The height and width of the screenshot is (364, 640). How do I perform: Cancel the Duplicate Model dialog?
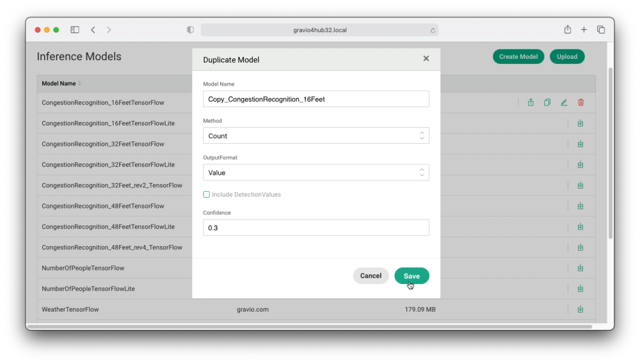(x=371, y=276)
